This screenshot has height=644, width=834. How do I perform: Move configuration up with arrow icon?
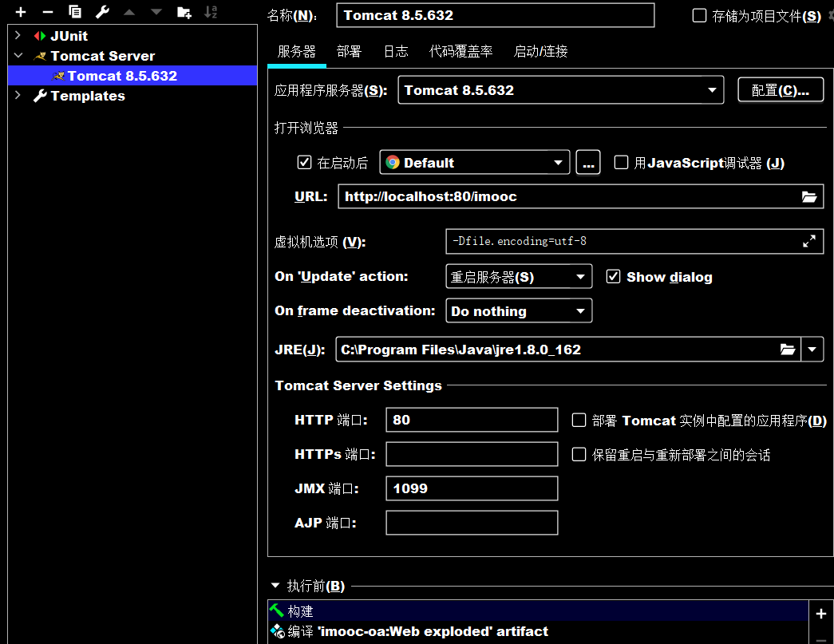tap(129, 12)
